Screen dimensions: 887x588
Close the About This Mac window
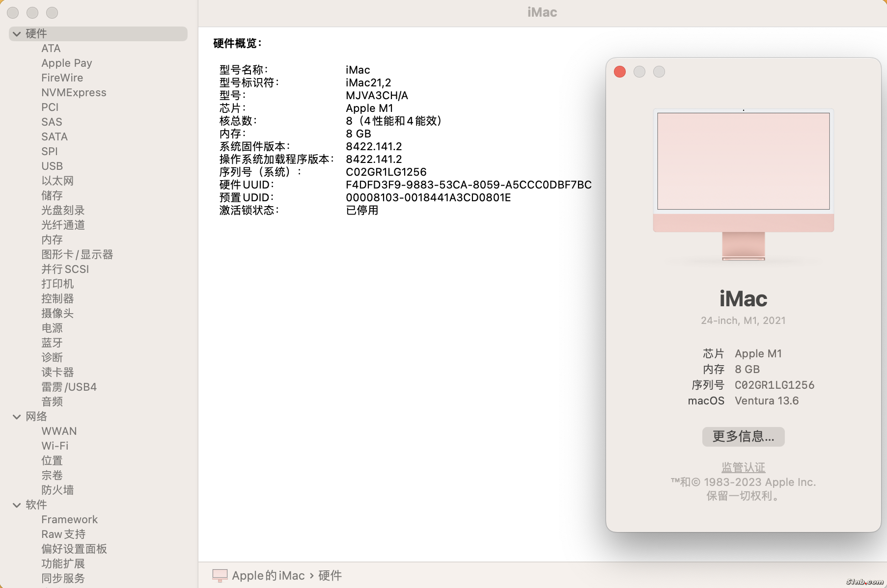click(620, 72)
